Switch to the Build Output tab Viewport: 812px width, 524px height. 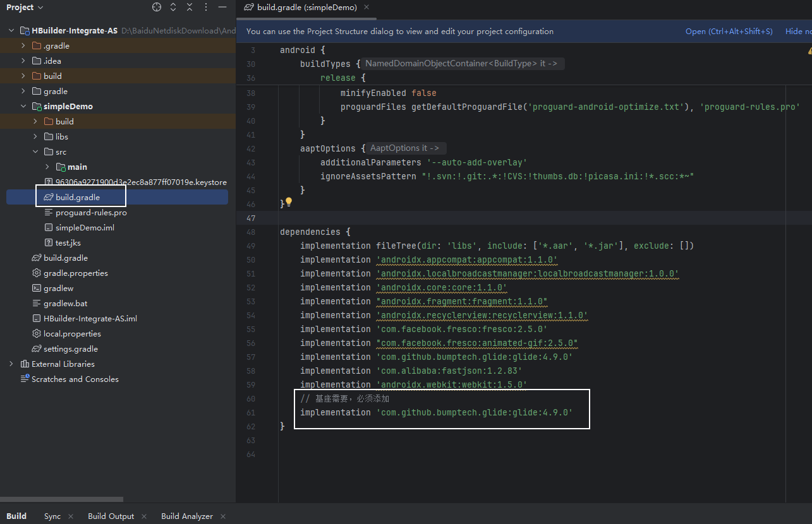pyautogui.click(x=111, y=516)
